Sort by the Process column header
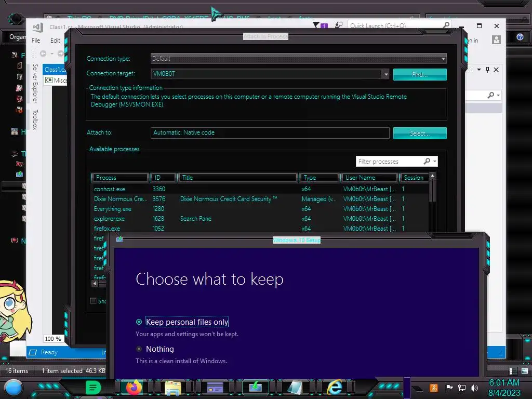Screen dimensions: 532x399 120,178
